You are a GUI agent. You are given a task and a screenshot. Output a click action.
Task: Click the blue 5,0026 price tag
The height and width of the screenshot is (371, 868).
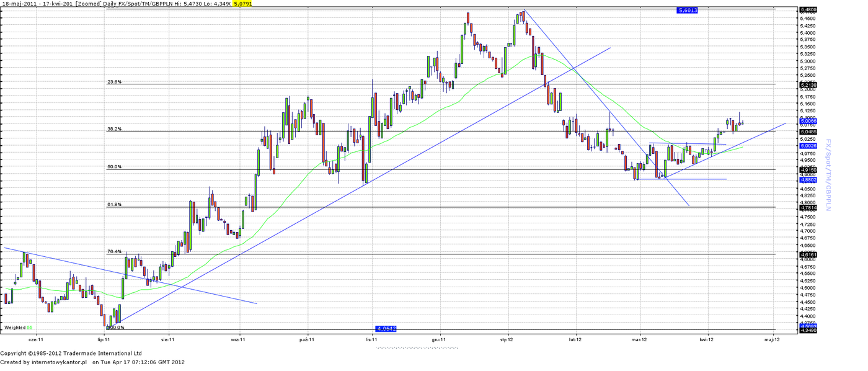click(808, 145)
